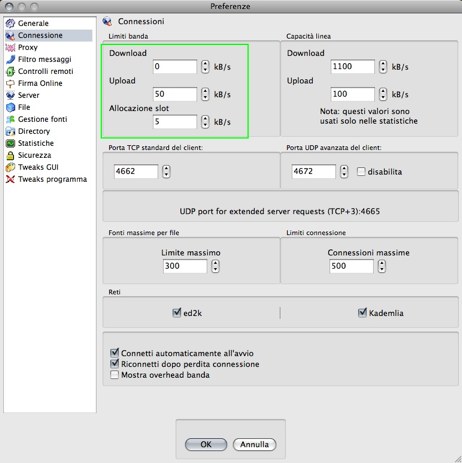Image resolution: width=462 pixels, height=463 pixels.
Task: Select the Proxy icon in sidebar
Action: 10,47
